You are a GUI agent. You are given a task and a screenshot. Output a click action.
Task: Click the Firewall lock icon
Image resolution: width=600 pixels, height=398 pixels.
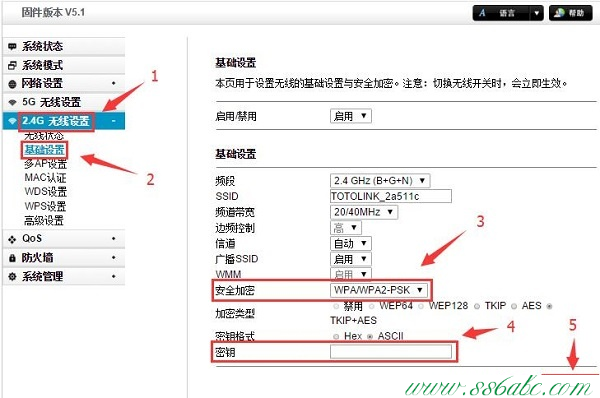(x=12, y=258)
